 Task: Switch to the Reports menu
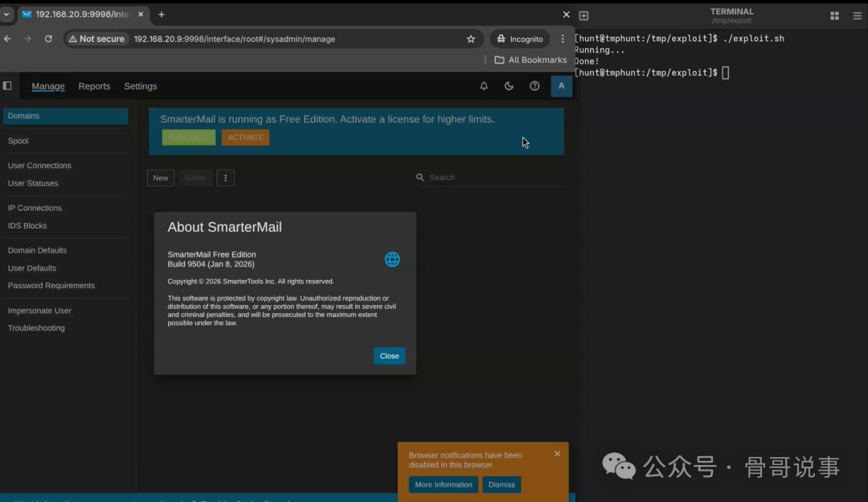94,86
